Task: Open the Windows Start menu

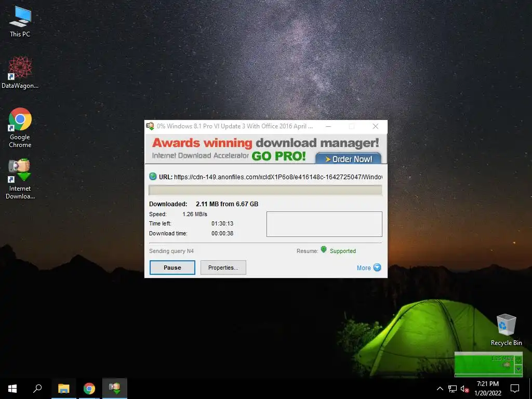Action: [x=12, y=389]
